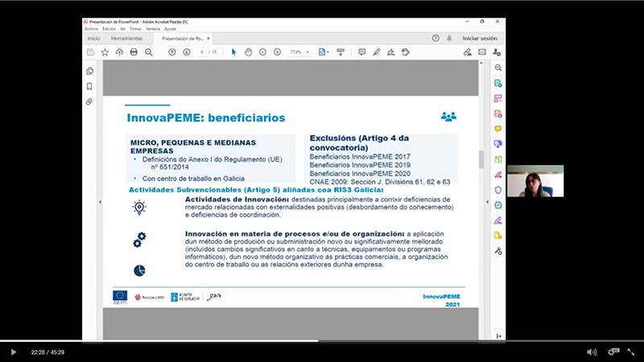The height and width of the screenshot is (362, 644).
Task: Click the video progress bar
Action: (x=322, y=340)
